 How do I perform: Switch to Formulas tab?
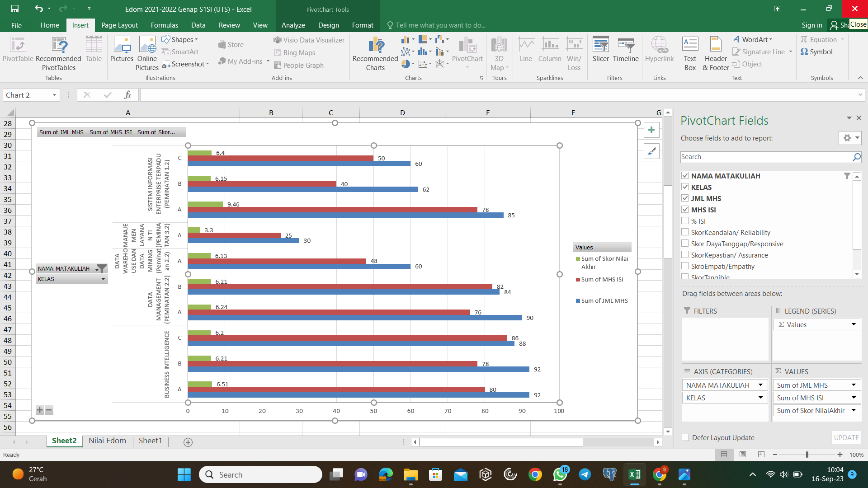(165, 25)
